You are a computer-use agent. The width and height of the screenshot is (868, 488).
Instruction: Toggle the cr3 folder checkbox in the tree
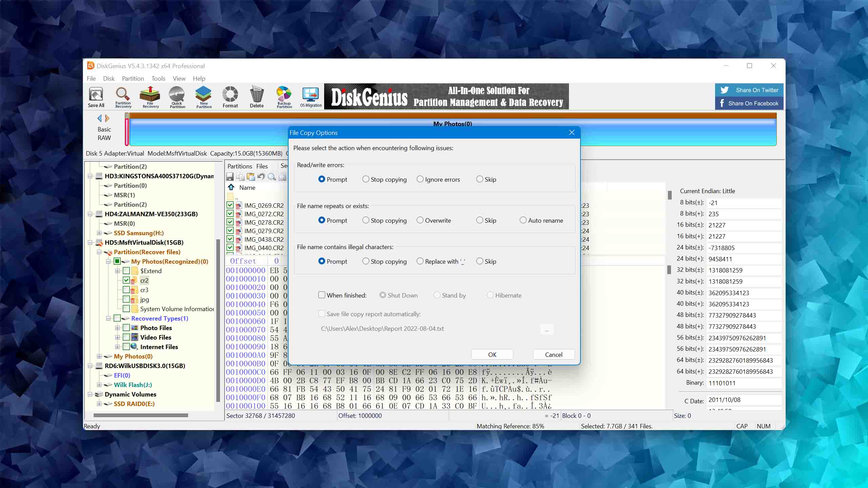coord(126,290)
